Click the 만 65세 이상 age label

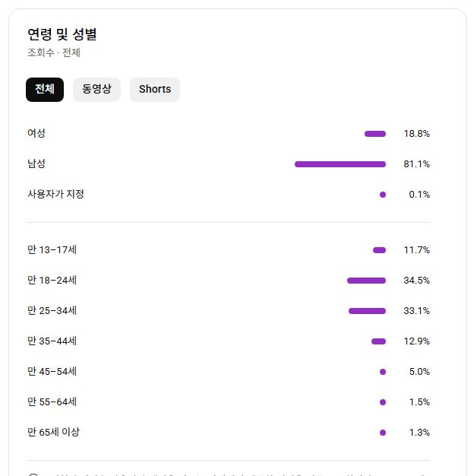53,432
